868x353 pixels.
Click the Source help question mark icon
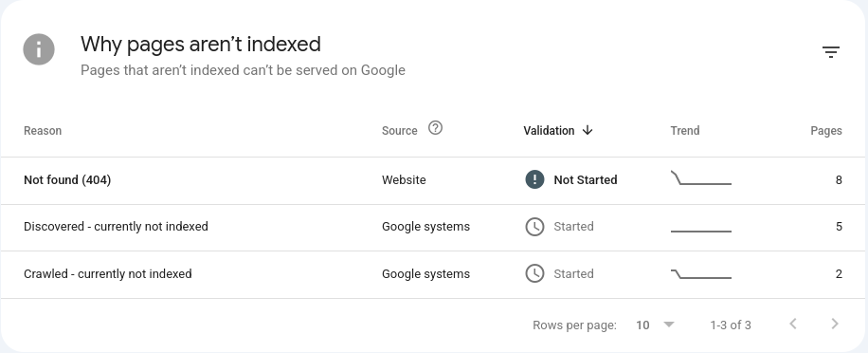(x=436, y=128)
